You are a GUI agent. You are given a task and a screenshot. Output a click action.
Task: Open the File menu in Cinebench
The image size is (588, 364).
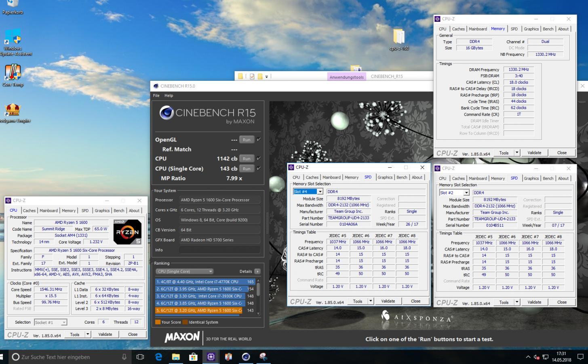click(x=156, y=95)
